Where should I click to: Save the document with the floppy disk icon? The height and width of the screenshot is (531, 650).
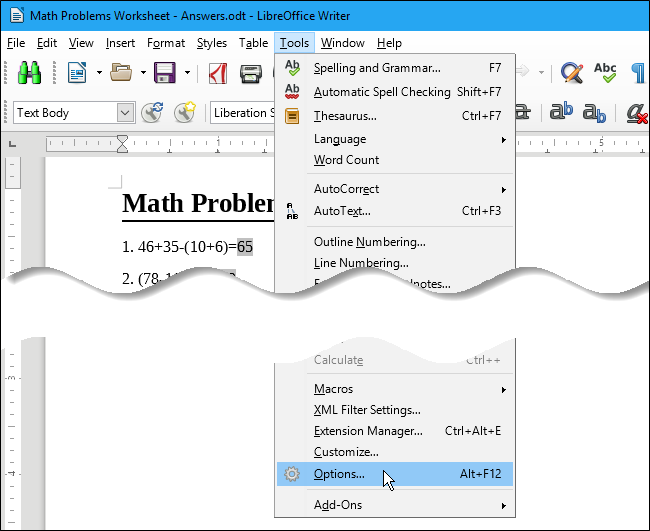[165, 73]
